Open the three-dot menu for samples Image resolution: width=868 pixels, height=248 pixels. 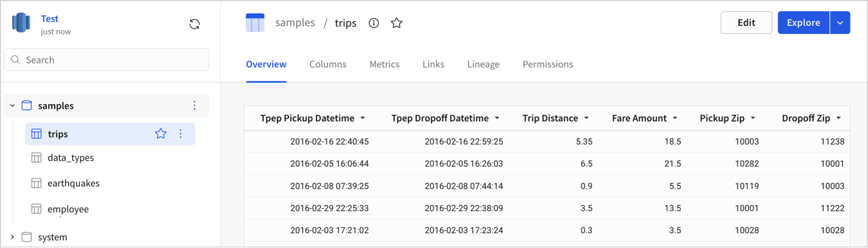pos(194,105)
